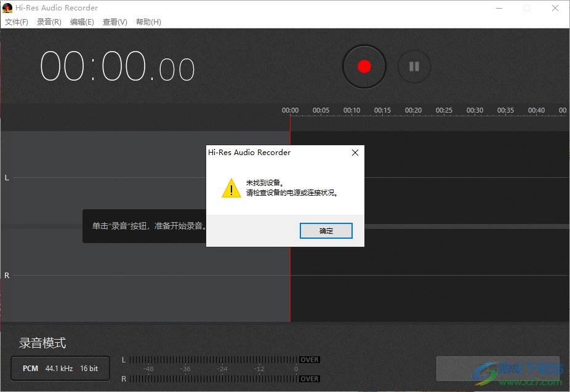Open the PCM 44.1 kHz 16 bit mode settings

pos(60,368)
